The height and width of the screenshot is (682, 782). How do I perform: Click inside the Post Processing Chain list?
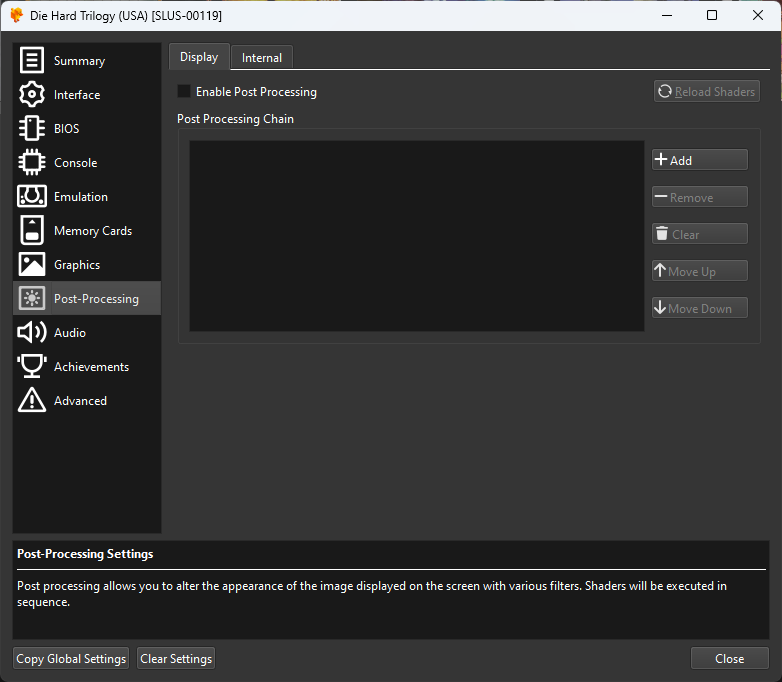[x=417, y=235]
